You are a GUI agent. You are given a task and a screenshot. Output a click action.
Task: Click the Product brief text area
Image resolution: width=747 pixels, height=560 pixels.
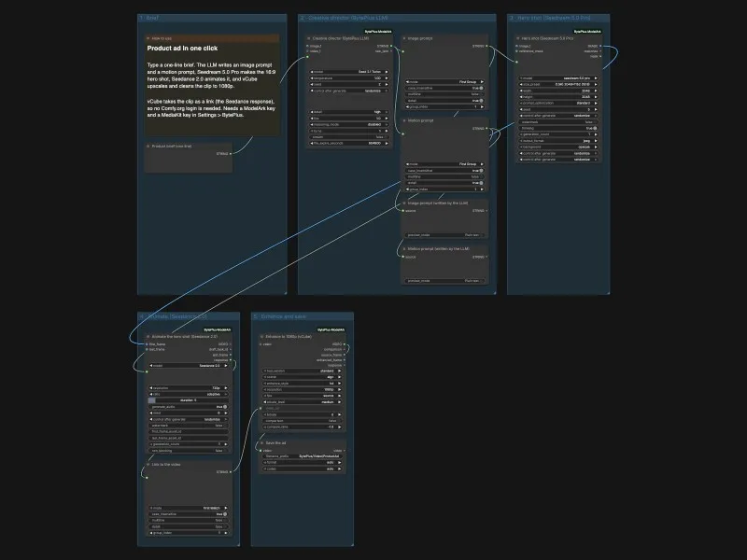point(189,164)
